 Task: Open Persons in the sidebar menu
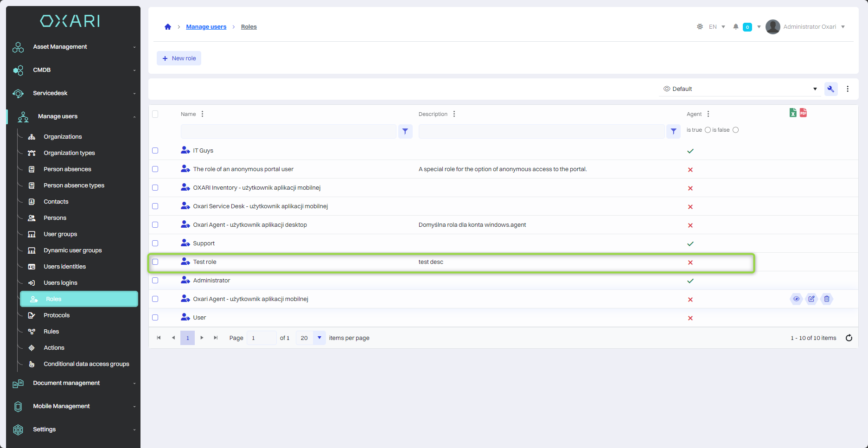(x=55, y=218)
